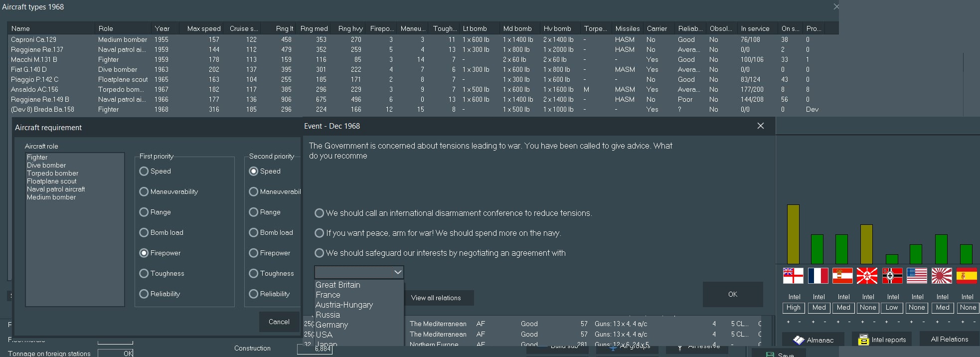This screenshot has width=980, height=357.
Task: Choose the international disarmament conference option
Action: click(453, 213)
